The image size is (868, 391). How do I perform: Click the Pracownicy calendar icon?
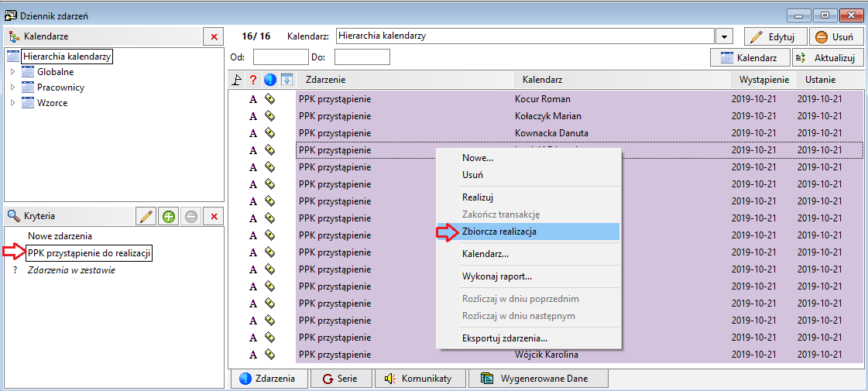click(28, 87)
